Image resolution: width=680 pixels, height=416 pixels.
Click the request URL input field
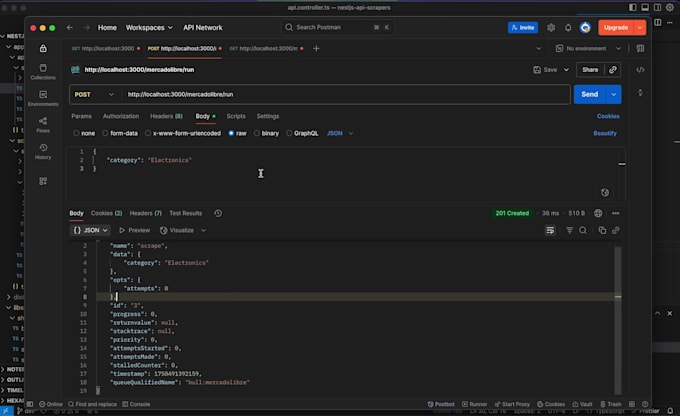pyautogui.click(x=346, y=94)
